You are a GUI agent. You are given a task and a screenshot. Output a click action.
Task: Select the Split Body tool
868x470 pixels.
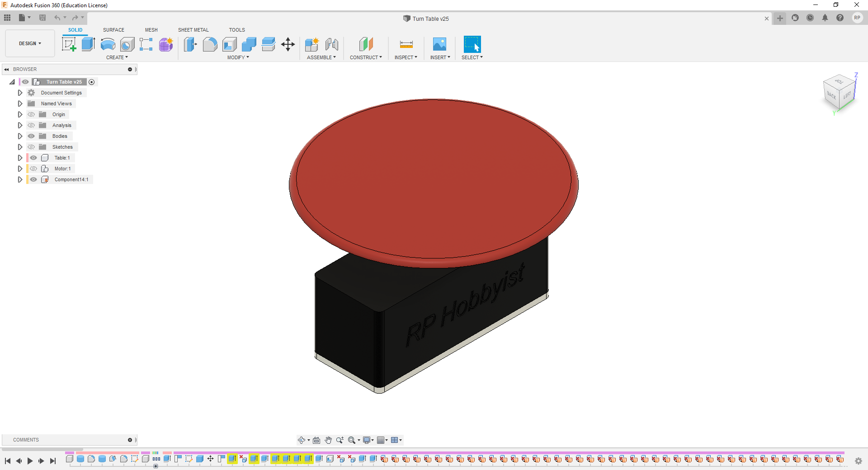pos(269,44)
